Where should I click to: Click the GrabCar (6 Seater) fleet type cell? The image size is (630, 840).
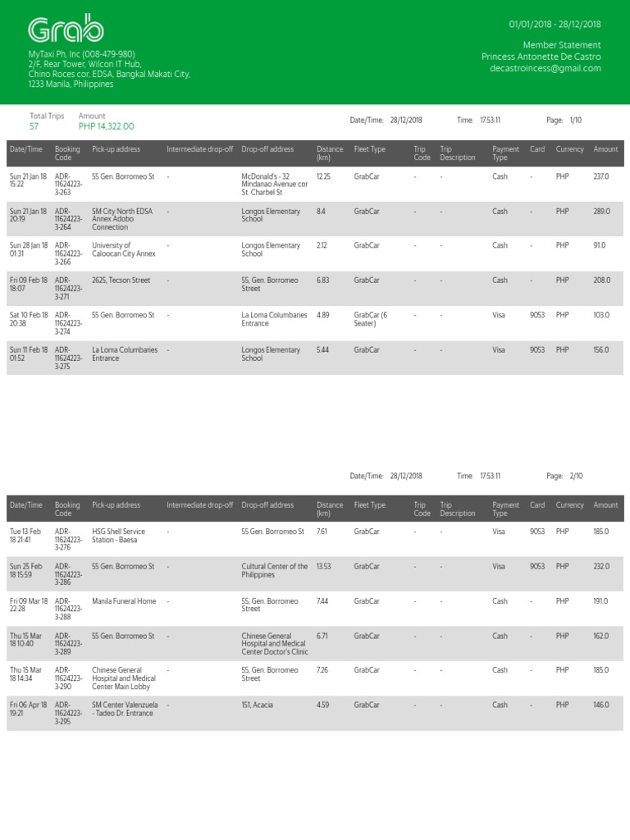pyautogui.click(x=371, y=318)
